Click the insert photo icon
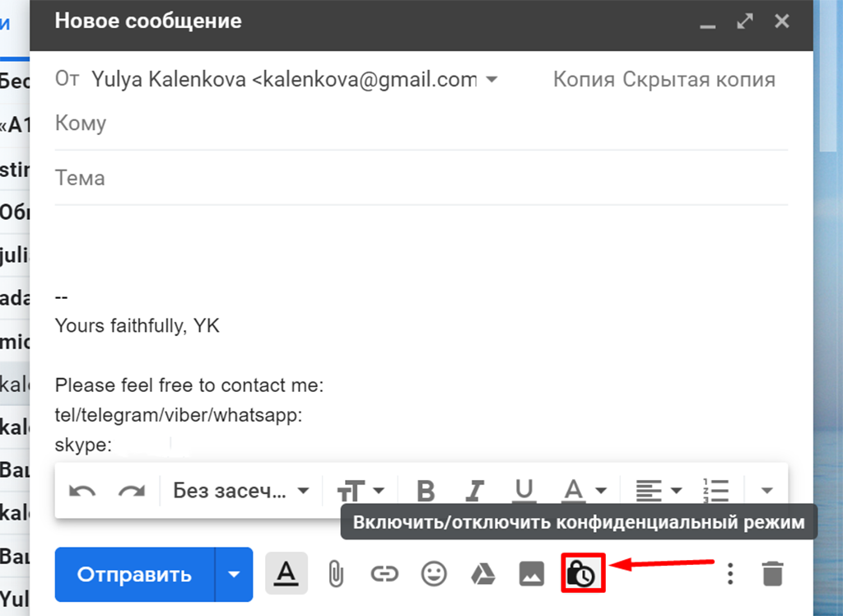The height and width of the screenshot is (616, 843). 532,574
